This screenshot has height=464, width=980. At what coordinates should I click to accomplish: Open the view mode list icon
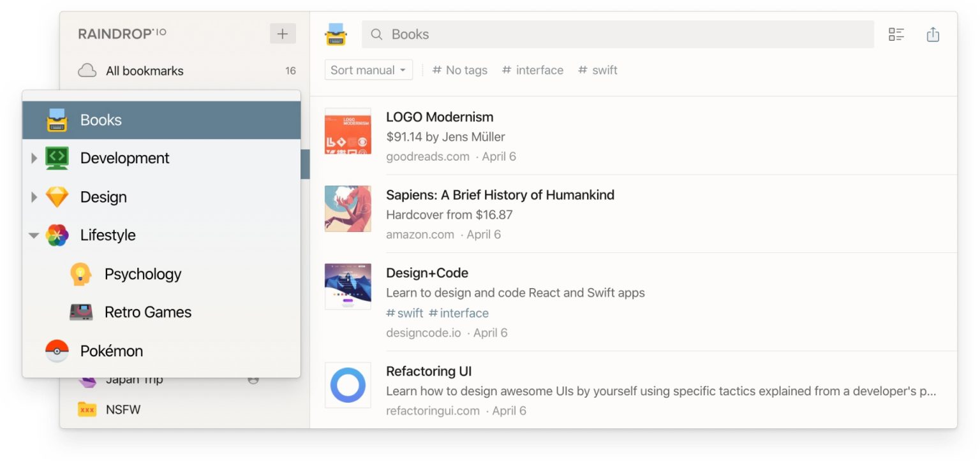click(x=896, y=34)
